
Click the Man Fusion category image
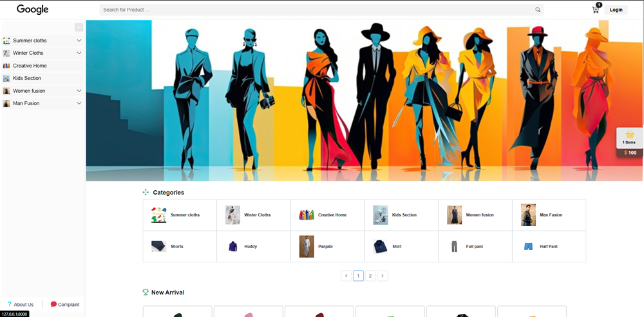(528, 215)
